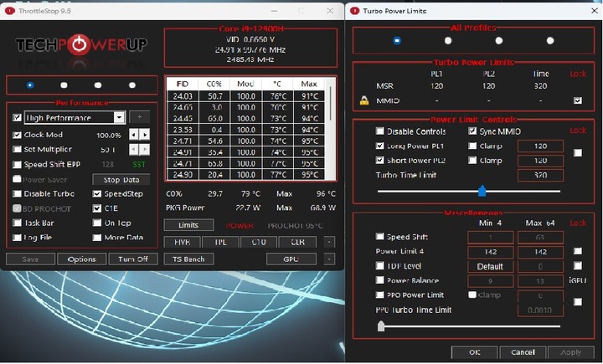Click the Turbo Power Limits title bar icon
This screenshot has width=603, height=364.
click(354, 11)
